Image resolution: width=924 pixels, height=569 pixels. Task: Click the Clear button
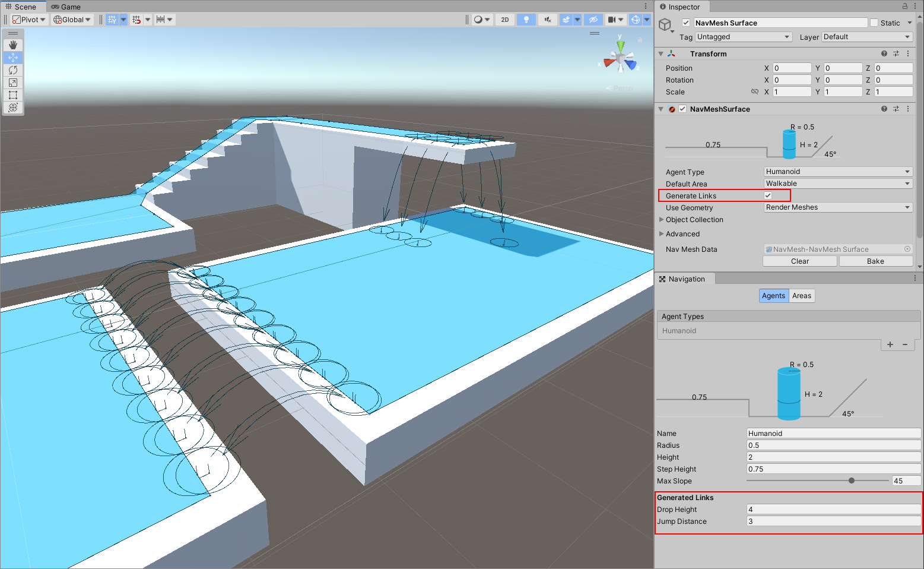(799, 261)
